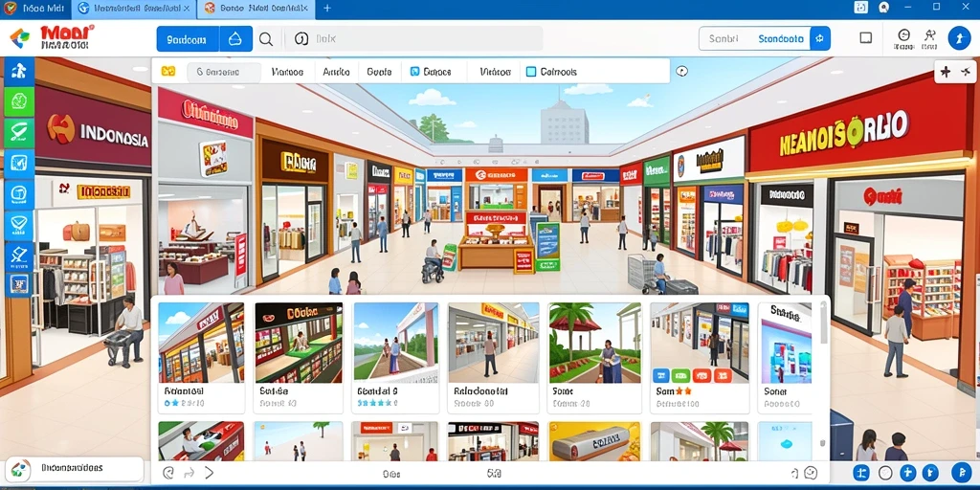Screen dimensions: 980x490
Task: Click the curved share arrow in the bottom bar
Action: point(189,473)
